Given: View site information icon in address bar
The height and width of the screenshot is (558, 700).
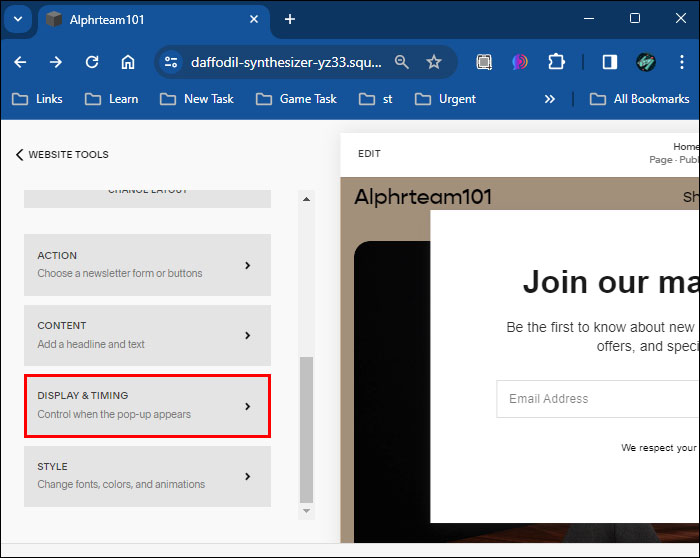Looking at the screenshot, I should [x=171, y=62].
